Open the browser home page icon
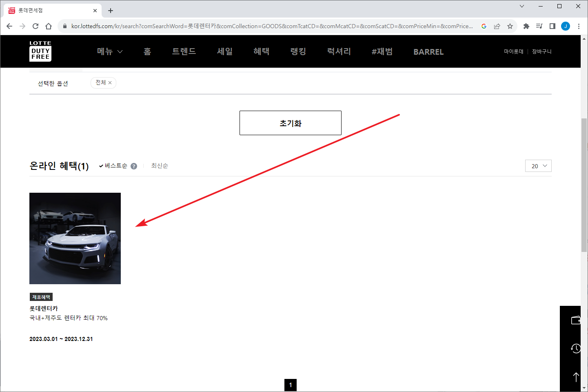 click(x=49, y=26)
